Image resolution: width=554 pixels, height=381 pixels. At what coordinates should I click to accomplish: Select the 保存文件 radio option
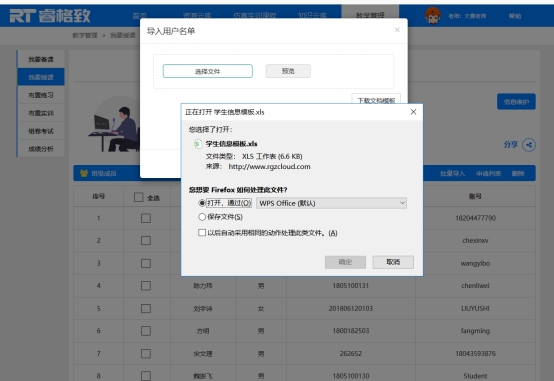click(202, 217)
